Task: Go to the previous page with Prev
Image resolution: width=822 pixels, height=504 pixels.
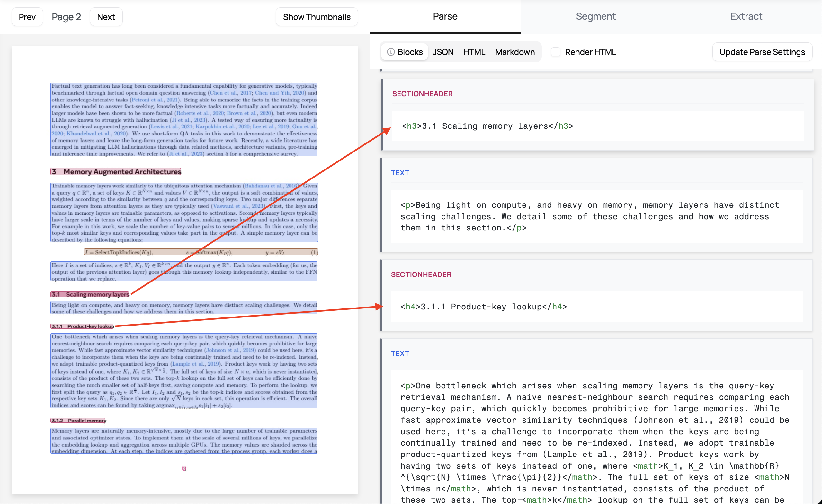Action: point(27,17)
